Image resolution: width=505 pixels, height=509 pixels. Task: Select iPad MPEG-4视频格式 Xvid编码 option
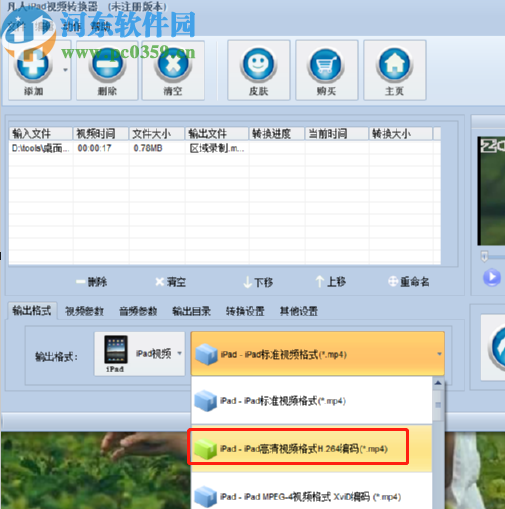(312, 496)
